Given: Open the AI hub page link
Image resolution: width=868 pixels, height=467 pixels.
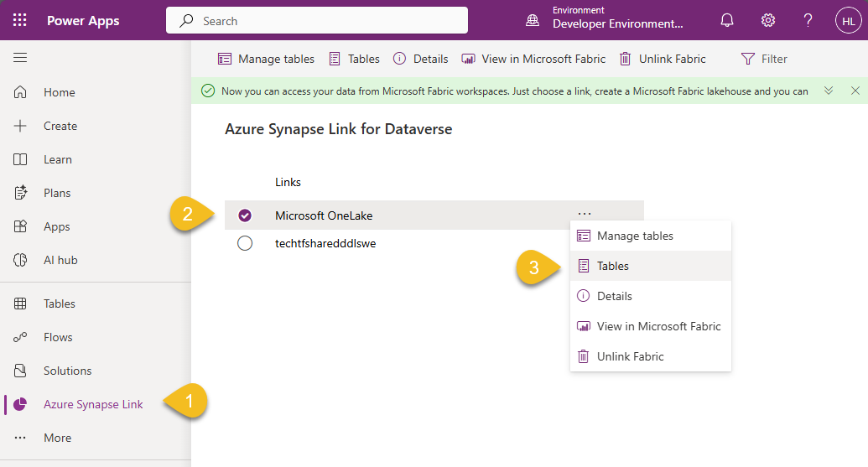Looking at the screenshot, I should [60, 260].
